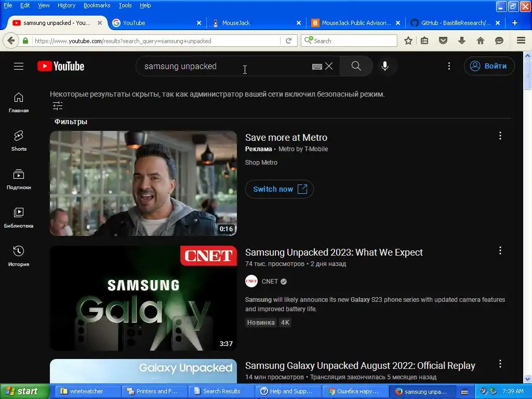Open the Фильтры filter sliders icon

tap(58, 106)
